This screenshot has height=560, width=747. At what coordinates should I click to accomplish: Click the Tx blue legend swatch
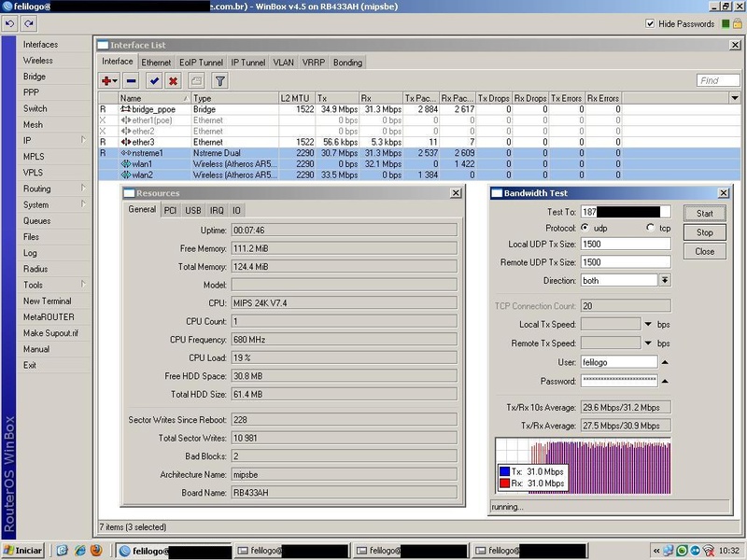click(x=504, y=471)
